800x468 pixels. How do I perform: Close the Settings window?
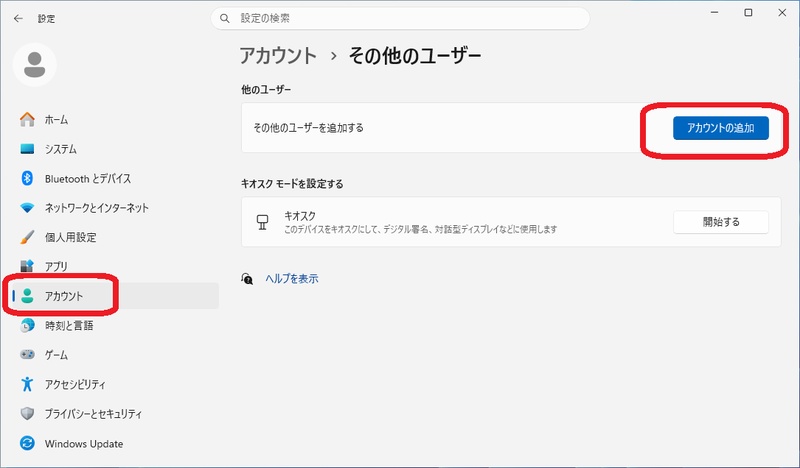782,12
